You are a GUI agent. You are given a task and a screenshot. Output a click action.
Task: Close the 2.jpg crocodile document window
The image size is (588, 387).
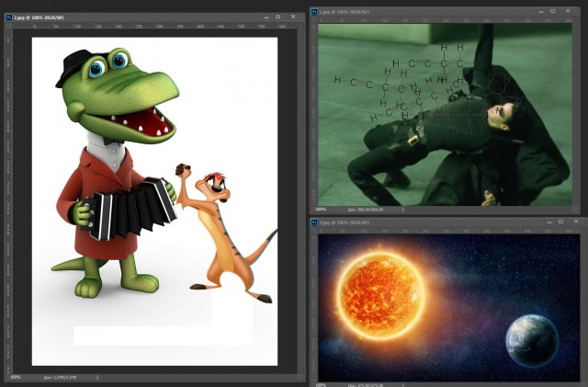(293, 17)
